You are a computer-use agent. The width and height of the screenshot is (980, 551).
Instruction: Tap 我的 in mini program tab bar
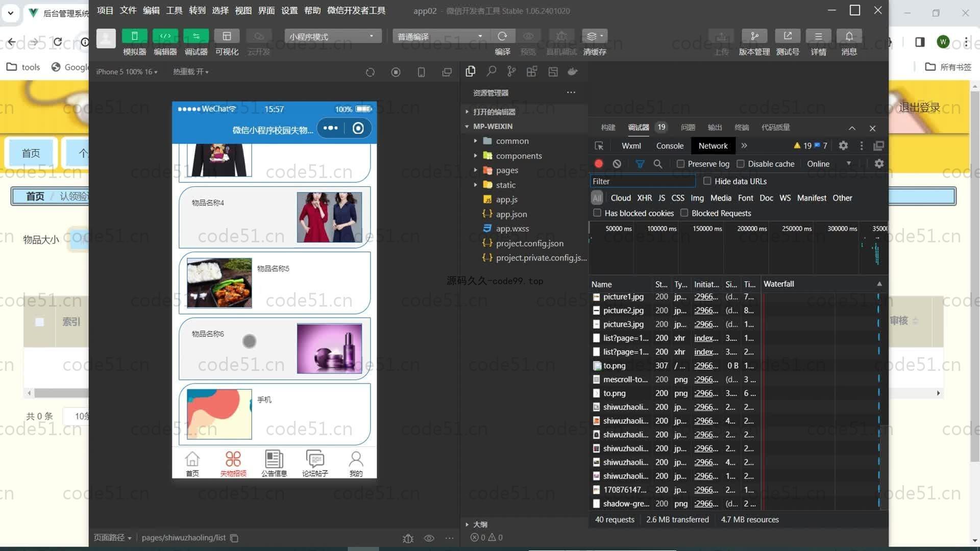[x=356, y=464]
